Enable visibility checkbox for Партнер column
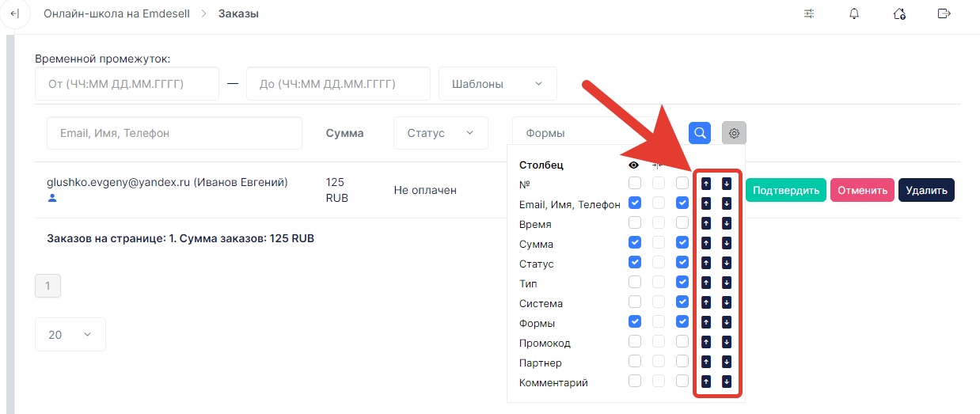The height and width of the screenshot is (414, 980). [x=635, y=362]
